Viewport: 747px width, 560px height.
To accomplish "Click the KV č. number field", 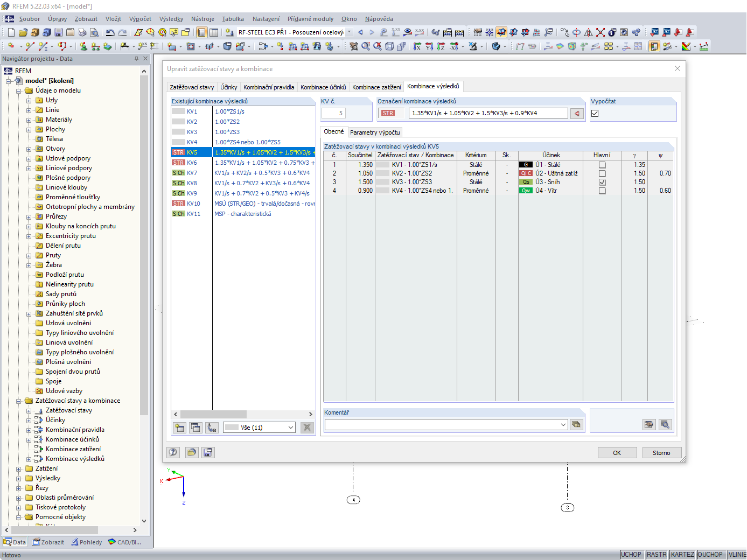I will click(x=333, y=113).
